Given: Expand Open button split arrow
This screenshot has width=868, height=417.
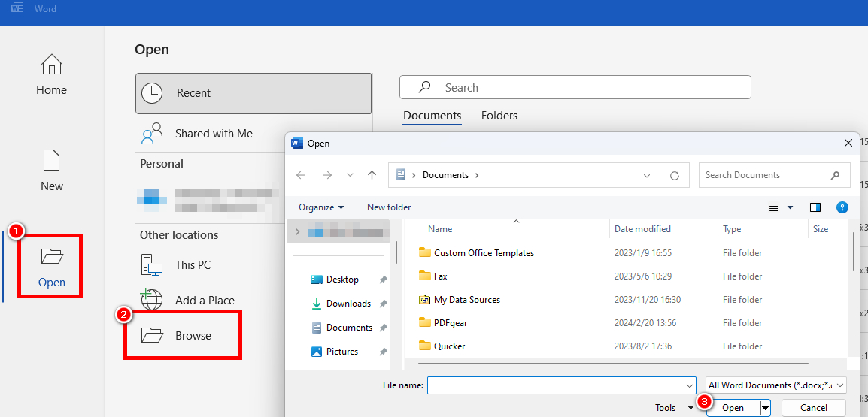Looking at the screenshot, I should 765,408.
